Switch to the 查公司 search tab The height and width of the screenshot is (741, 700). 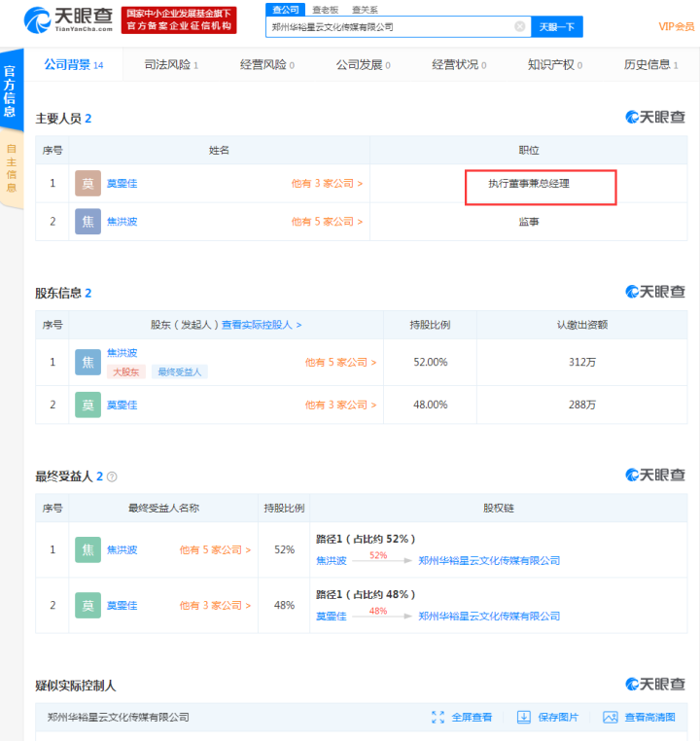tap(285, 10)
